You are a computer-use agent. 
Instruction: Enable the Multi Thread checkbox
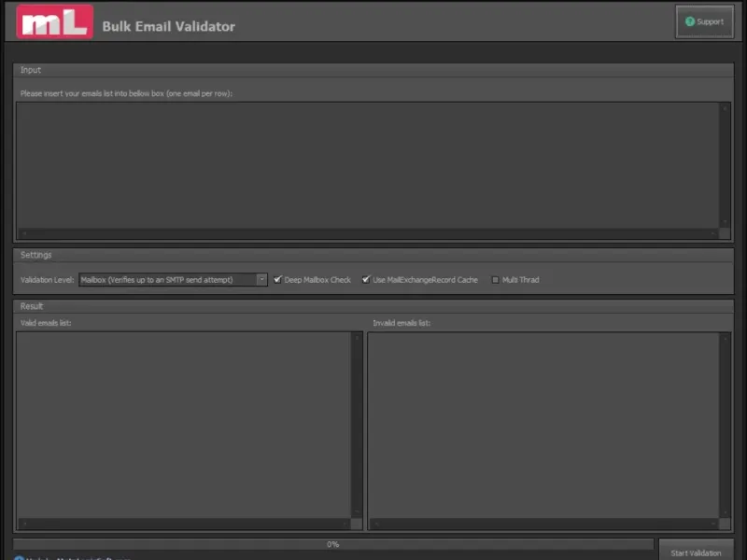click(495, 280)
